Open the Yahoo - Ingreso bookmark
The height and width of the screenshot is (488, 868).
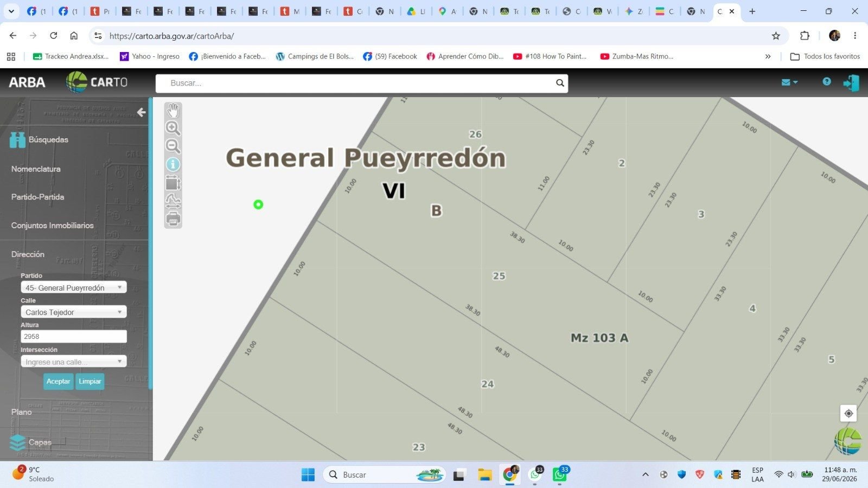coord(150,56)
